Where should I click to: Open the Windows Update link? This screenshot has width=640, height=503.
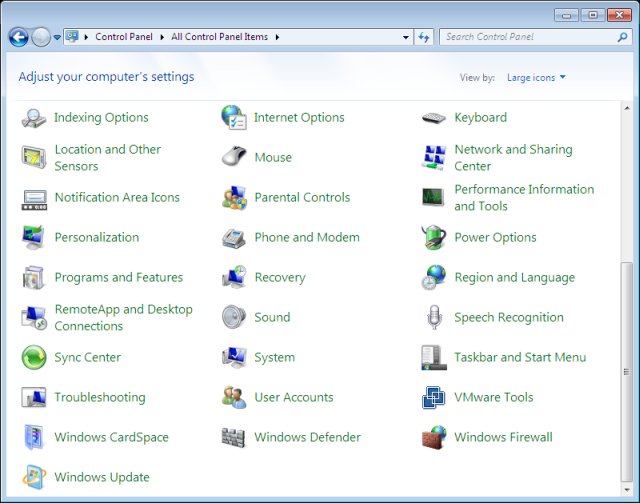click(x=102, y=477)
